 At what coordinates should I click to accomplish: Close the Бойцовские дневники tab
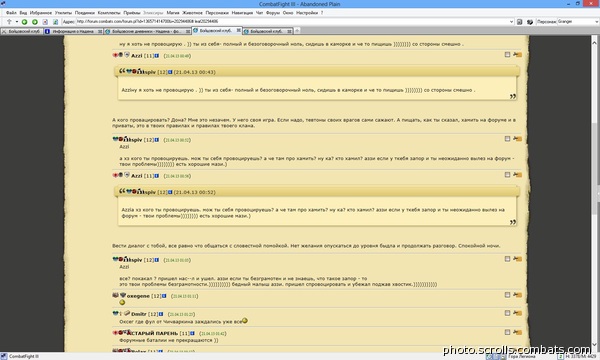pyautogui.click(x=188, y=31)
